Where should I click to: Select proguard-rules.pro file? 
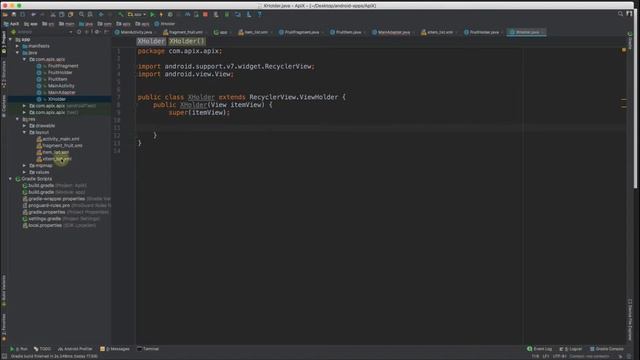[x=49, y=206]
